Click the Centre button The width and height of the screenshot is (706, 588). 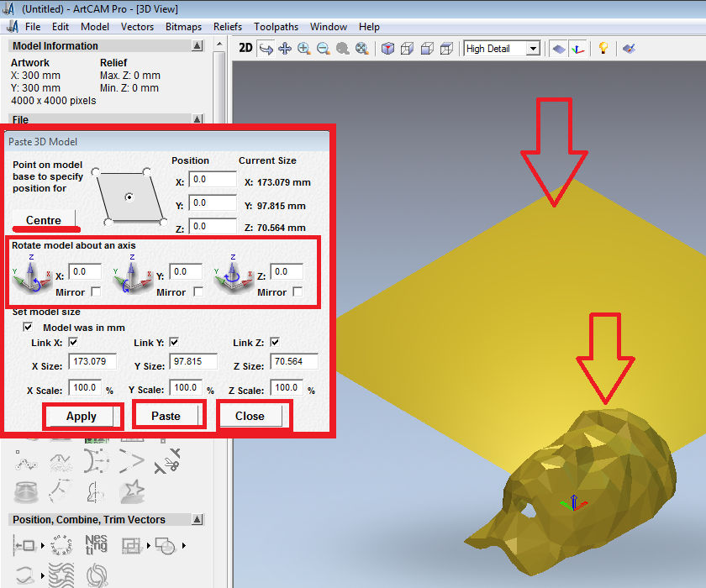point(44,220)
